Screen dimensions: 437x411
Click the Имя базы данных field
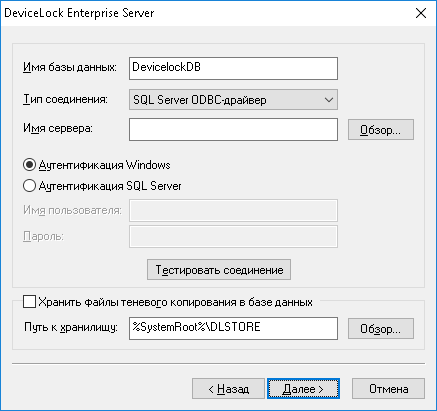pos(233,68)
